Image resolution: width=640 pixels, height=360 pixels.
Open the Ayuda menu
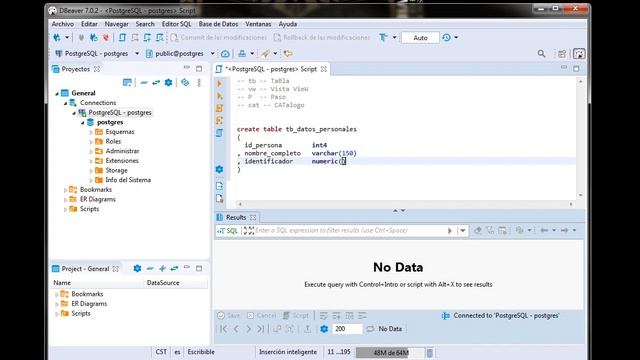pyautogui.click(x=288, y=24)
